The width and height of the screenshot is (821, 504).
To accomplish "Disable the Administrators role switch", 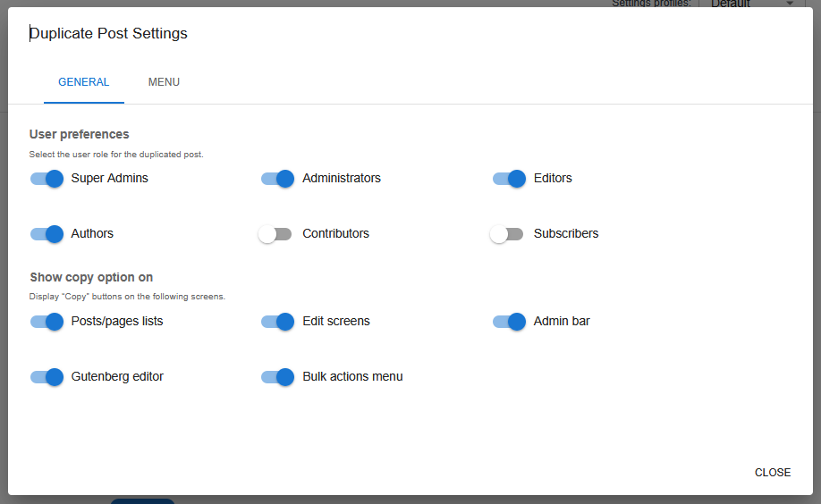I will 277,179.
